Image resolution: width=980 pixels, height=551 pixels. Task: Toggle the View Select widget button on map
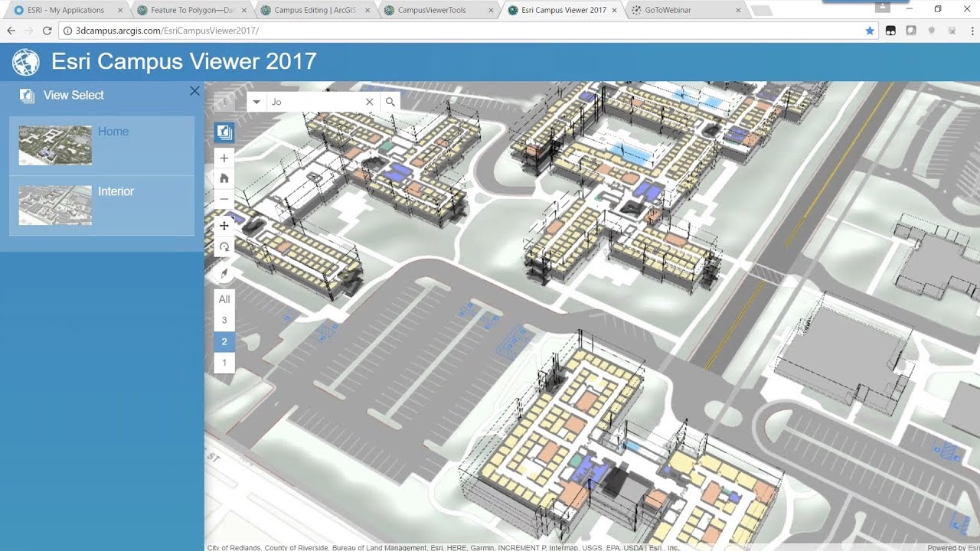tap(224, 132)
